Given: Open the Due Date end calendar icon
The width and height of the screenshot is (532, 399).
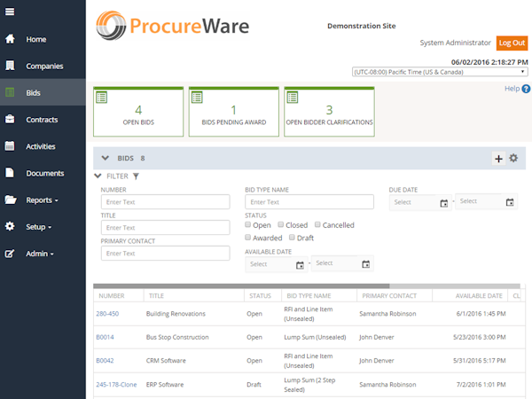Looking at the screenshot, I should coord(510,202).
